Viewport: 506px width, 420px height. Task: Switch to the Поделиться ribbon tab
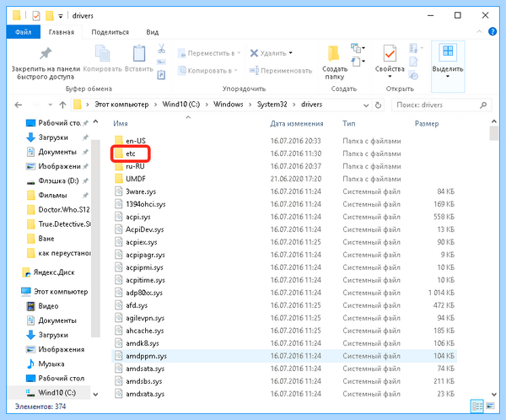point(110,32)
